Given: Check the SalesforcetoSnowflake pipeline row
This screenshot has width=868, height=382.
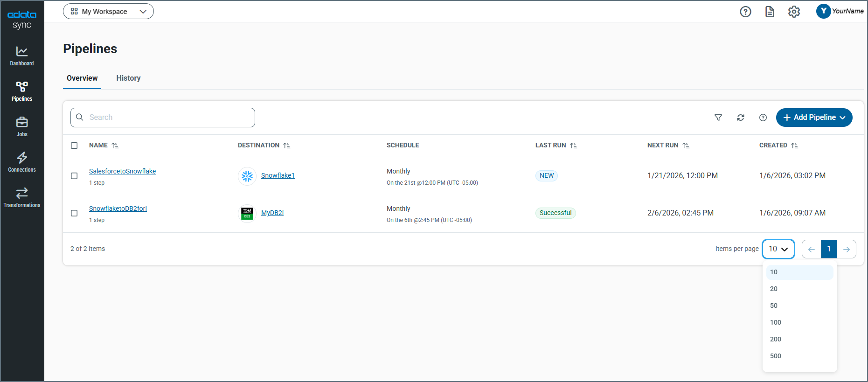Looking at the screenshot, I should coord(74,176).
